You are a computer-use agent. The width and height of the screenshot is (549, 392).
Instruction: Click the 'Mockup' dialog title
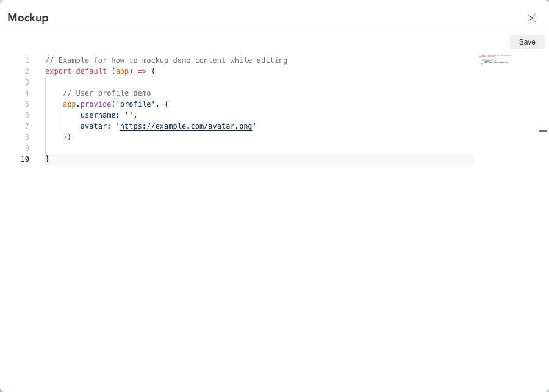coord(28,18)
